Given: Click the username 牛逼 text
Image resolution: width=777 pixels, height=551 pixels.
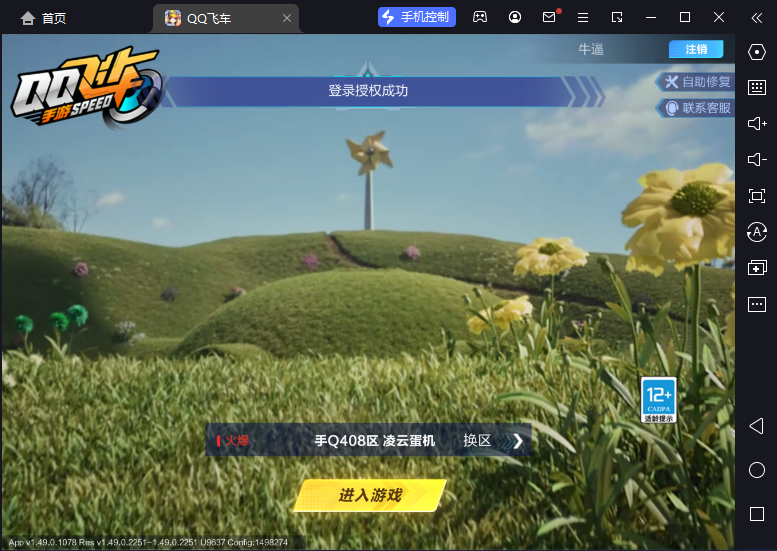Looking at the screenshot, I should (591, 49).
